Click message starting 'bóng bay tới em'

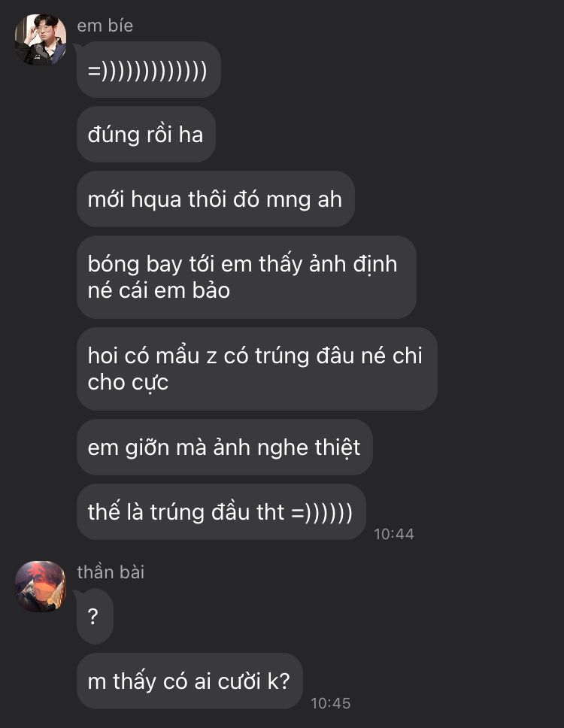click(x=247, y=278)
